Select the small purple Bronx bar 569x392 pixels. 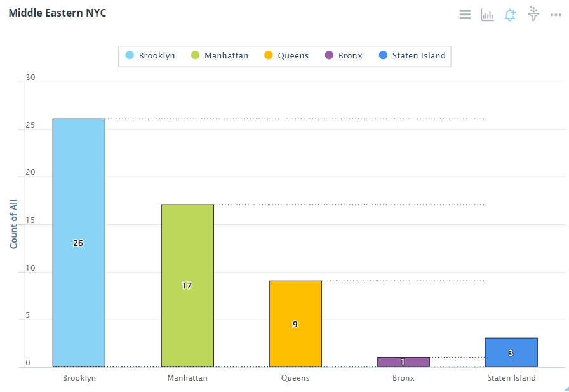pos(403,362)
